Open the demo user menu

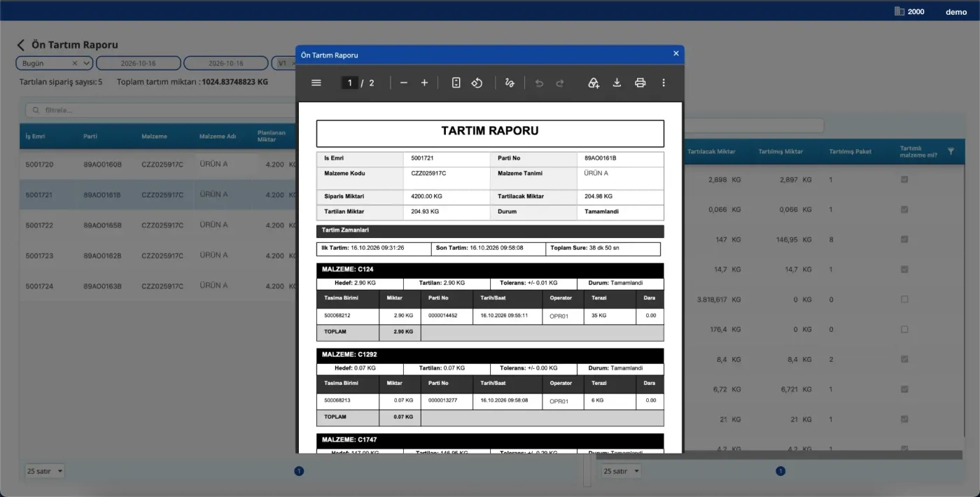(956, 12)
